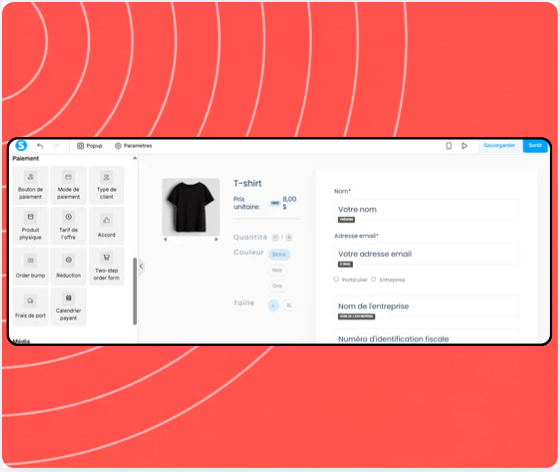
Task: Click the Sortir button
Action: pos(535,145)
